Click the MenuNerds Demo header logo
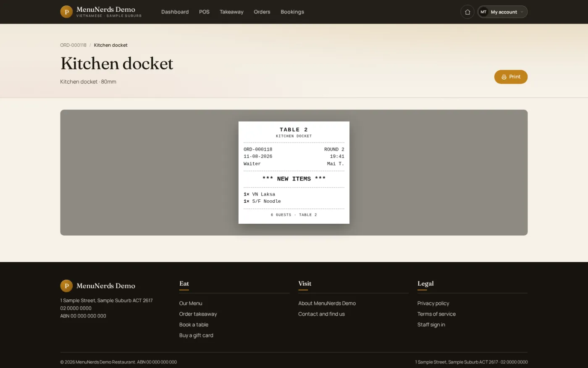 [x=101, y=12]
